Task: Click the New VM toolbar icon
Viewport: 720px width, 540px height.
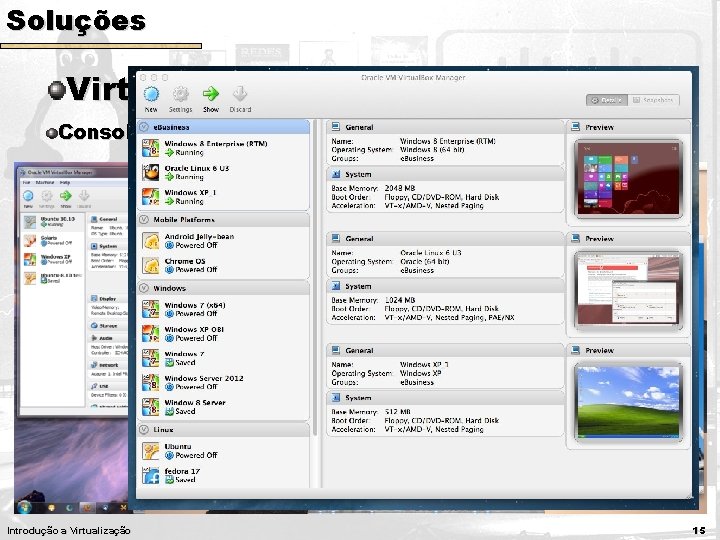Action: coord(151,94)
